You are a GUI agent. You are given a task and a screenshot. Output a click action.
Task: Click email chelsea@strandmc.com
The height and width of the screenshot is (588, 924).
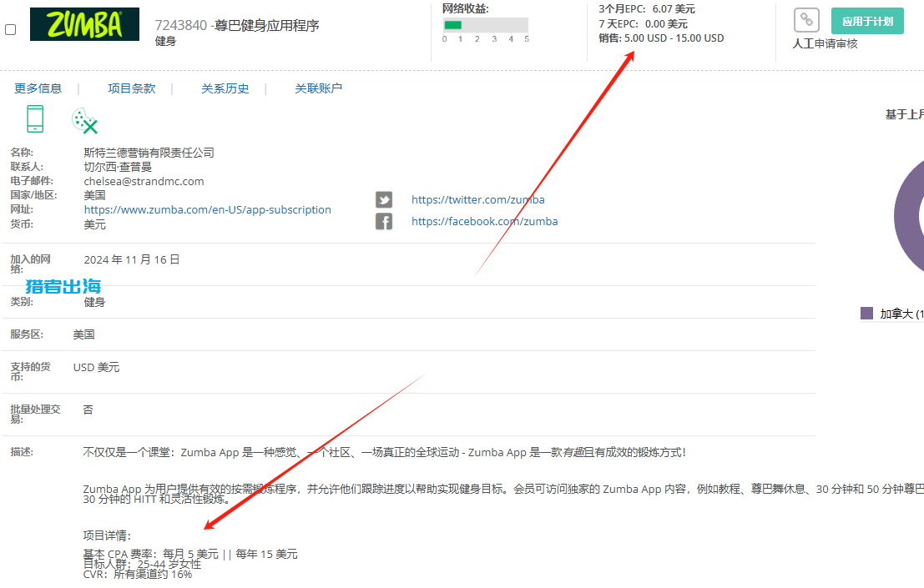(x=144, y=181)
